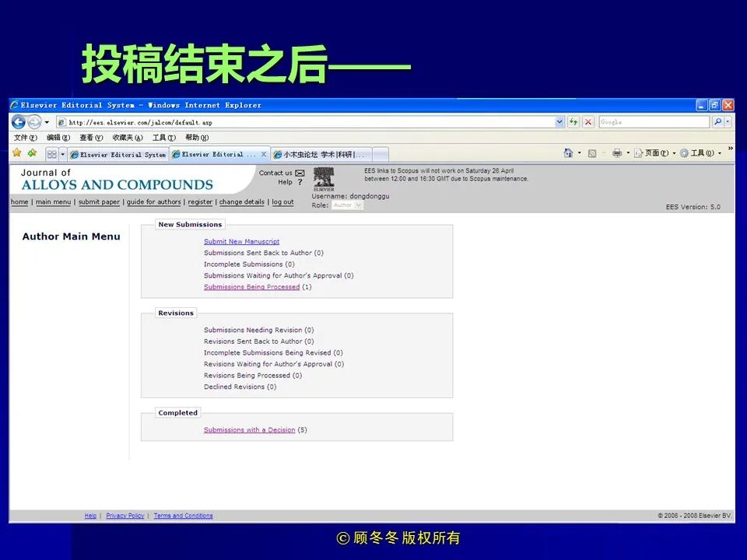The height and width of the screenshot is (560, 747).
Task: Open the 文件 menu
Action: pos(25,138)
